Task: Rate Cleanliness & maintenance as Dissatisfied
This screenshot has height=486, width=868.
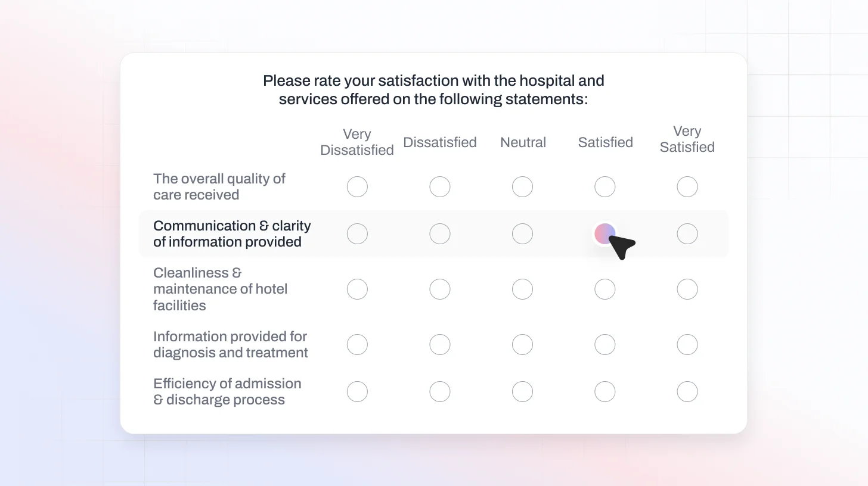Action: coord(440,289)
